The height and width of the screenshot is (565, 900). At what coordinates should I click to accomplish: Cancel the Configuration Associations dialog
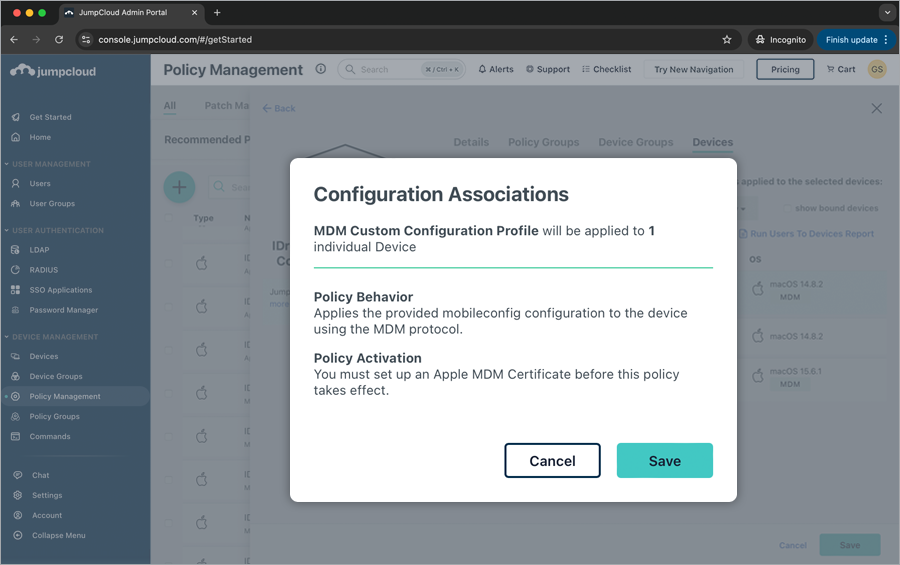[x=552, y=461]
